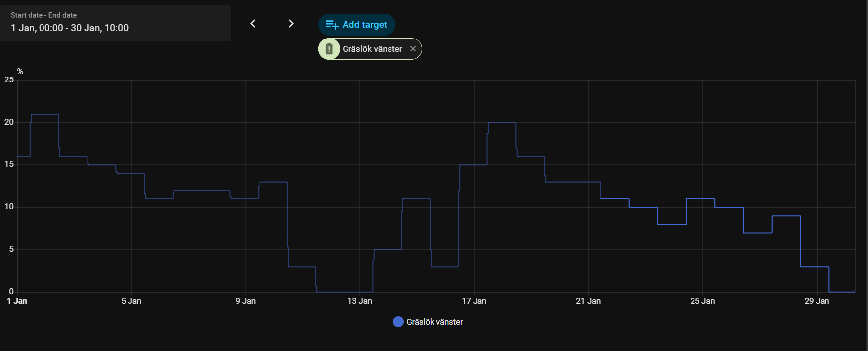Click the 25 value on the y-axis
The image size is (868, 351).
tap(9, 79)
